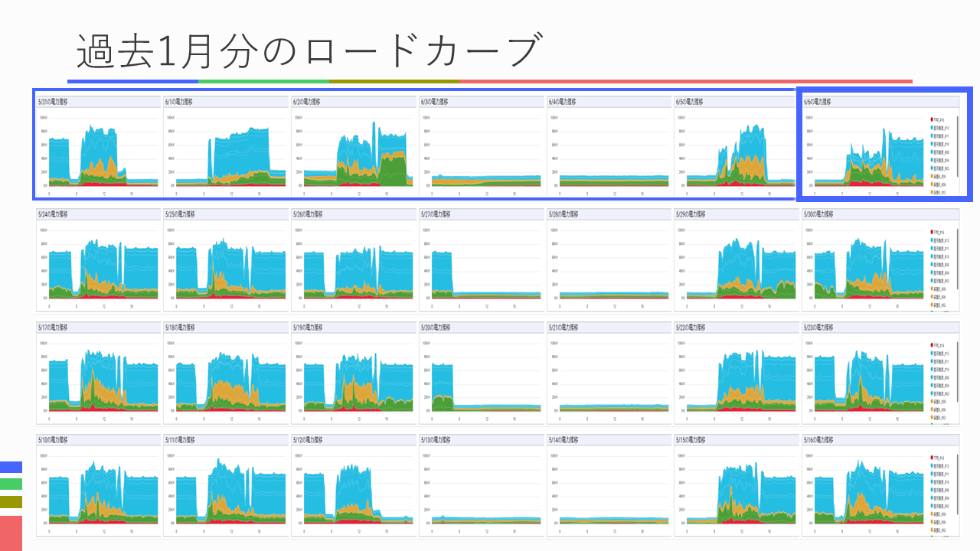Click the slide title 過去1月分のロードカーブ
Viewport: 980px width, 551px height.
tap(308, 52)
